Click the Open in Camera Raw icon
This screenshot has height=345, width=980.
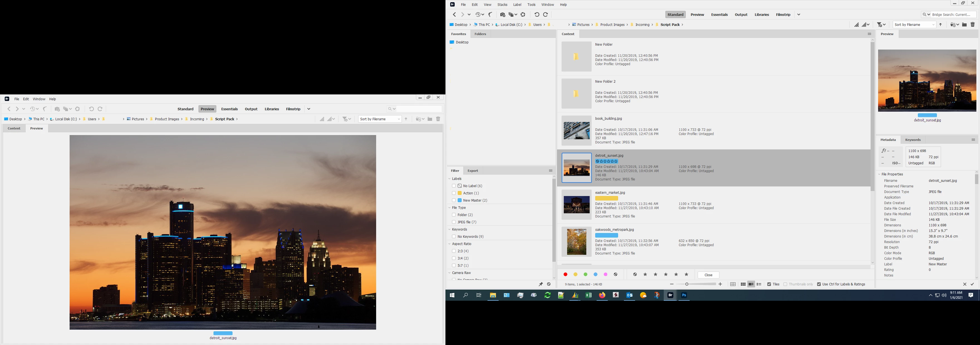tap(523, 14)
